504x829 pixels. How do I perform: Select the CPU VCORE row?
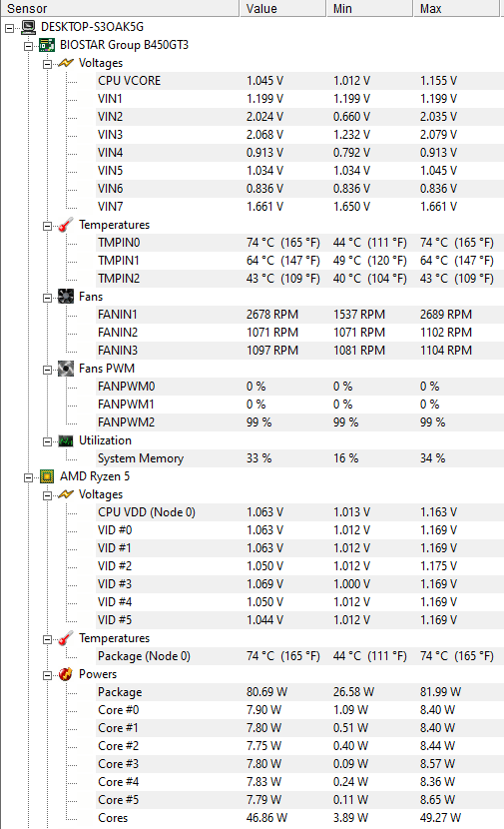click(299, 81)
